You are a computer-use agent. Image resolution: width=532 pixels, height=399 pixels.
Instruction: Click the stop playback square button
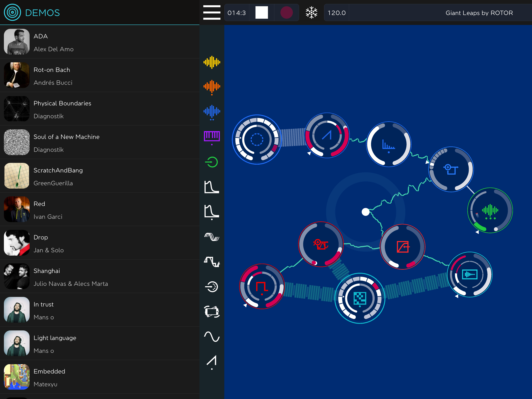pos(262,12)
